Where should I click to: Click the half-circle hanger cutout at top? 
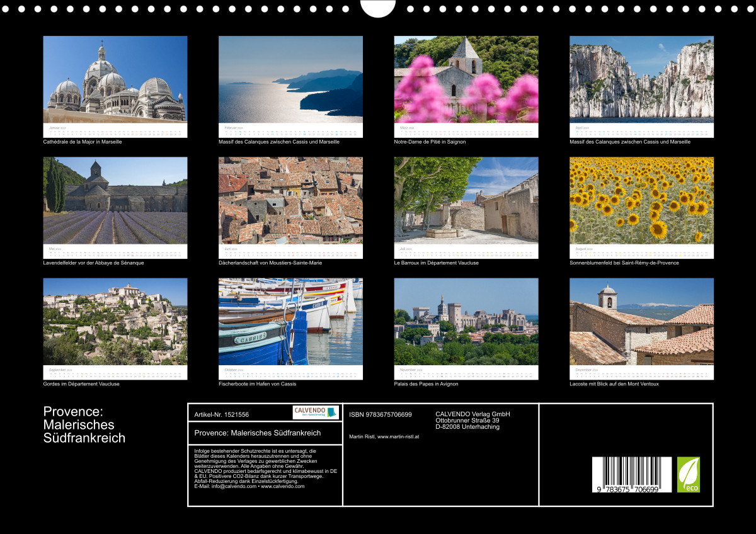pyautogui.click(x=378, y=8)
